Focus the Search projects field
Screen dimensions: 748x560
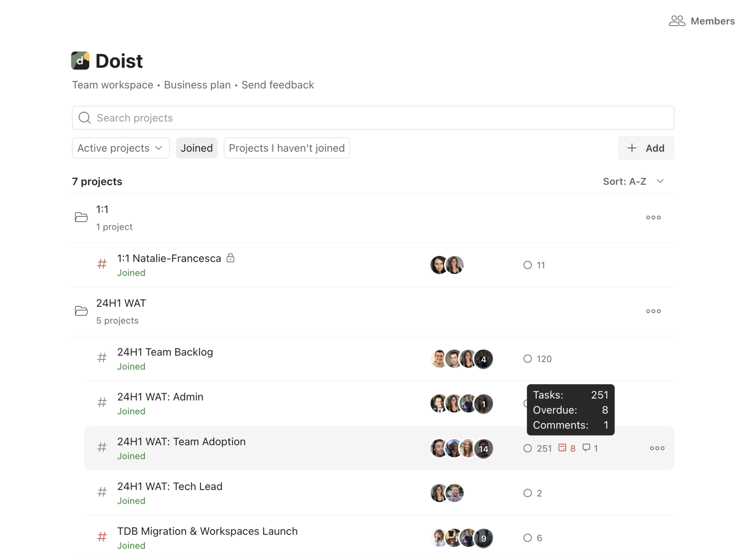pyautogui.click(x=373, y=118)
